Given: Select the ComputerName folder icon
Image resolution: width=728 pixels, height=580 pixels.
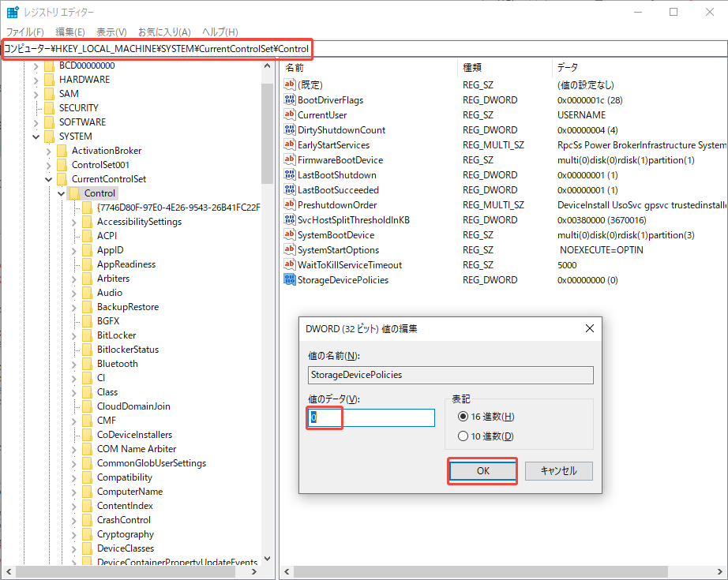Looking at the screenshot, I should pyautogui.click(x=87, y=492).
